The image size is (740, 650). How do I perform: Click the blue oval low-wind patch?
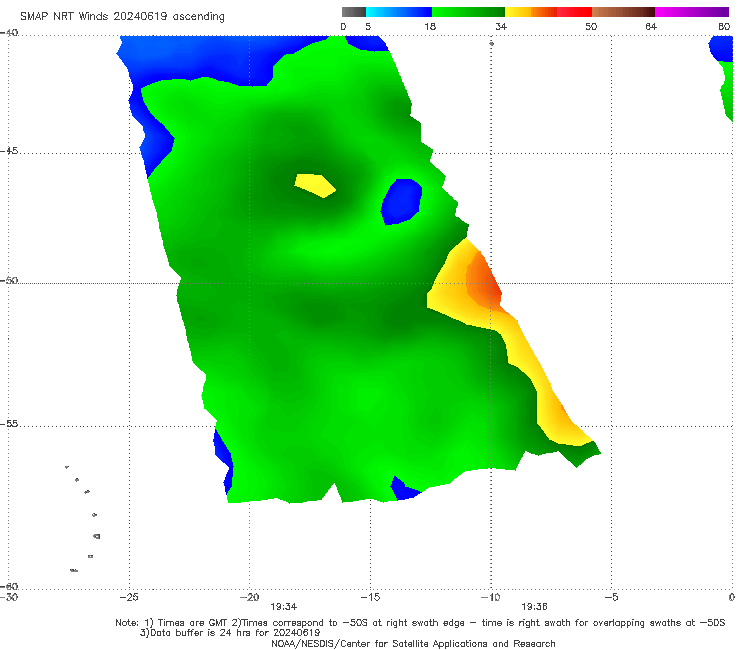click(401, 202)
